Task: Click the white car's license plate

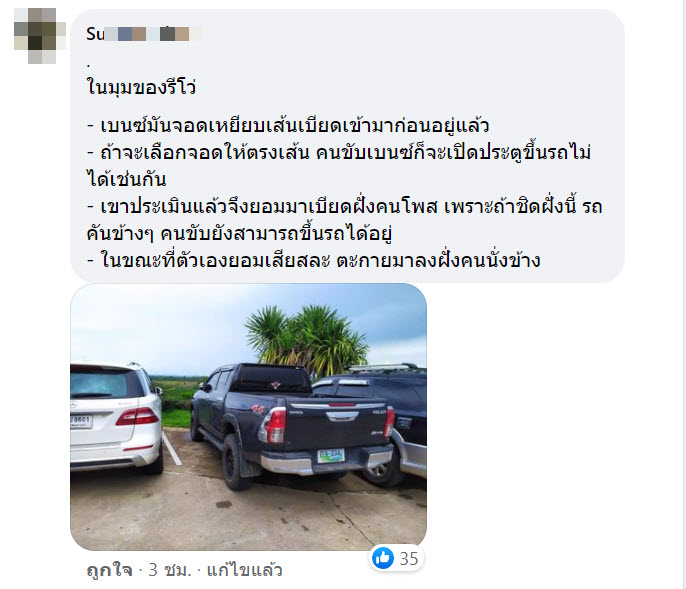Action: coord(80,422)
